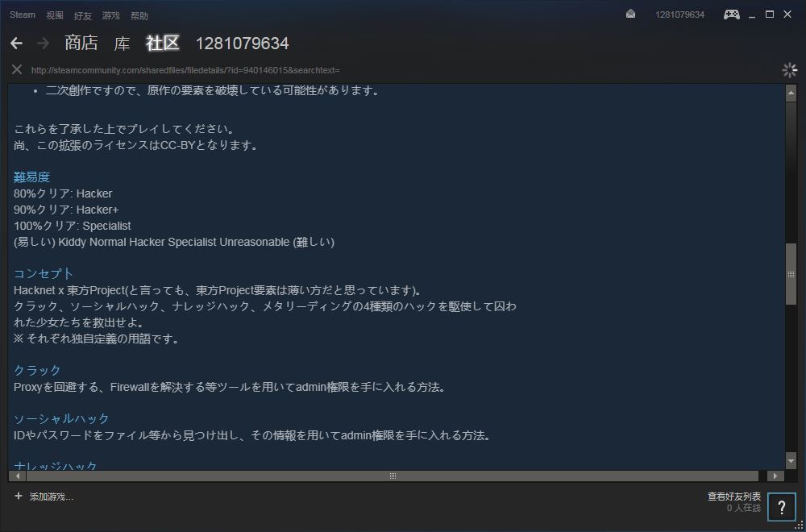Click the これらを了承した上で sentence
Image resolution: width=806 pixels, height=532 pixels.
pyautogui.click(x=124, y=128)
